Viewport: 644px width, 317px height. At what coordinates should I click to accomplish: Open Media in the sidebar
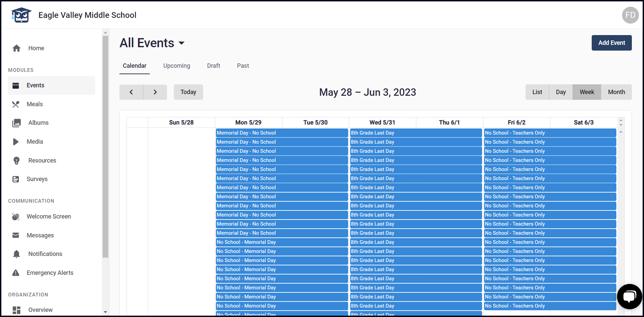(52, 142)
